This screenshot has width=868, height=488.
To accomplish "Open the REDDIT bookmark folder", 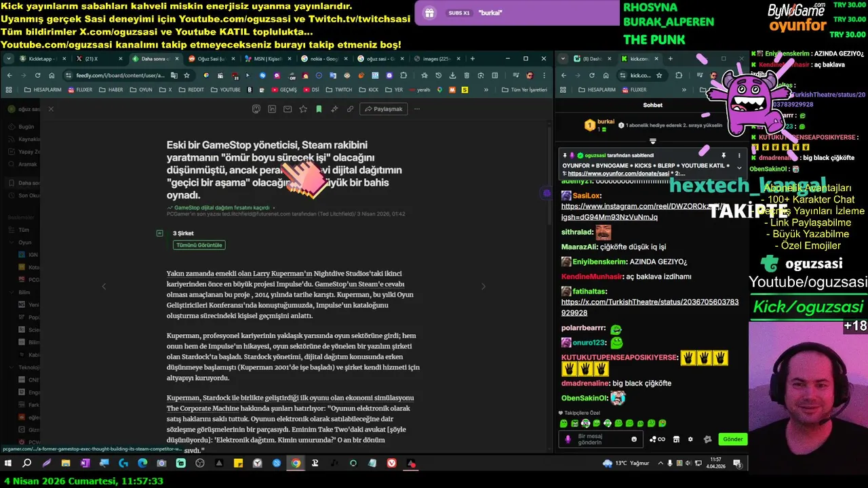I will (191, 89).
